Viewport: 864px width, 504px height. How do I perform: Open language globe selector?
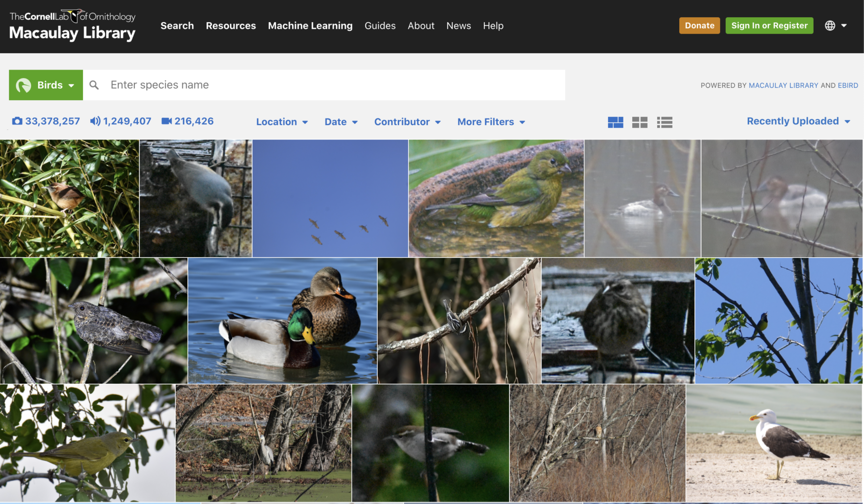pos(836,25)
